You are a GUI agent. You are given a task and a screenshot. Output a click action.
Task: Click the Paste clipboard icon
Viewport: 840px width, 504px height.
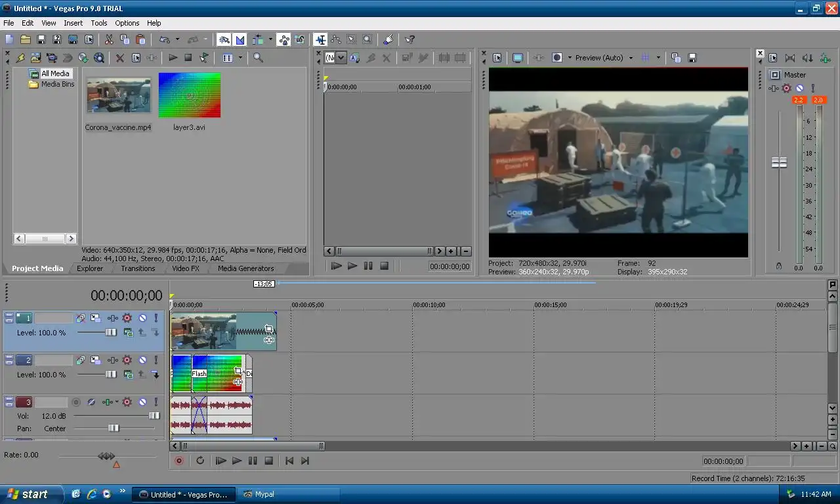point(140,40)
